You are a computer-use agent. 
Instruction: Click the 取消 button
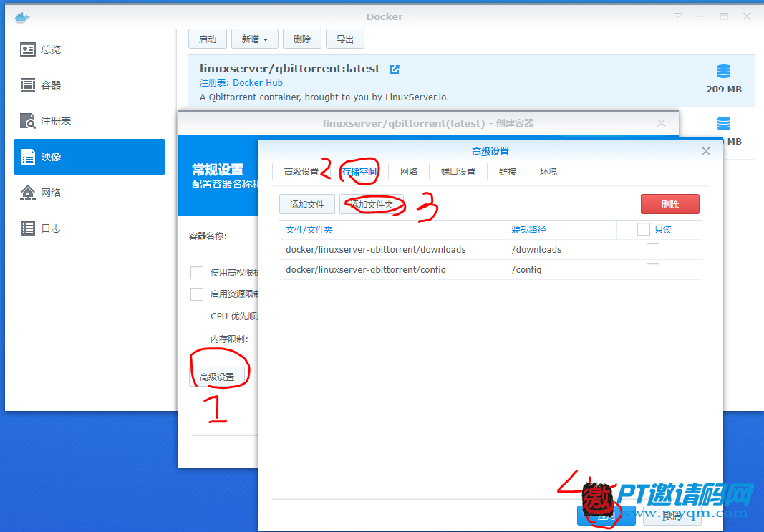[672, 516]
